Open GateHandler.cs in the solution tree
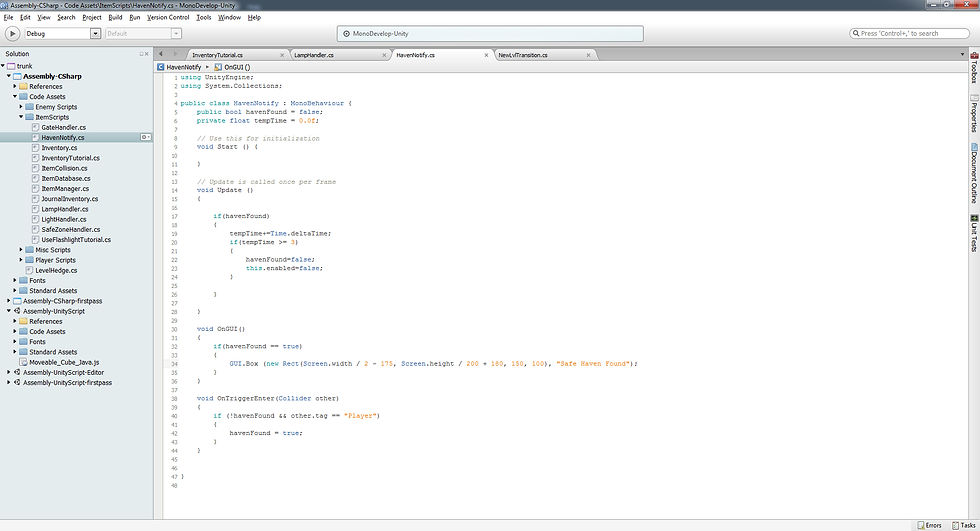The image size is (980, 531). 63,127
